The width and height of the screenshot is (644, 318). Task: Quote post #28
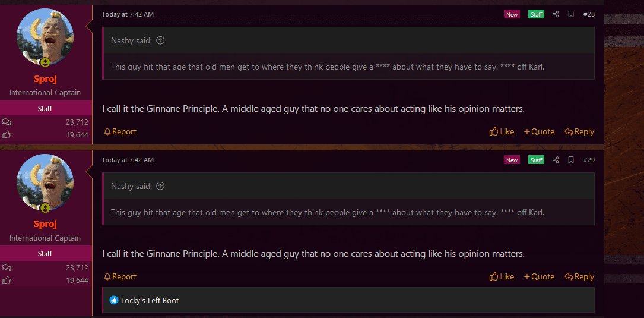coord(540,131)
